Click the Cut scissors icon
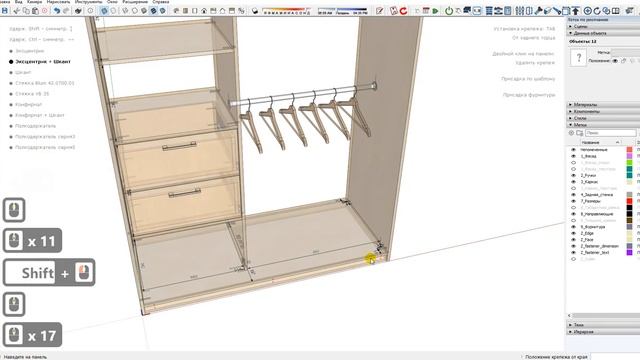This screenshot has height=360, width=640. click(x=17, y=11)
